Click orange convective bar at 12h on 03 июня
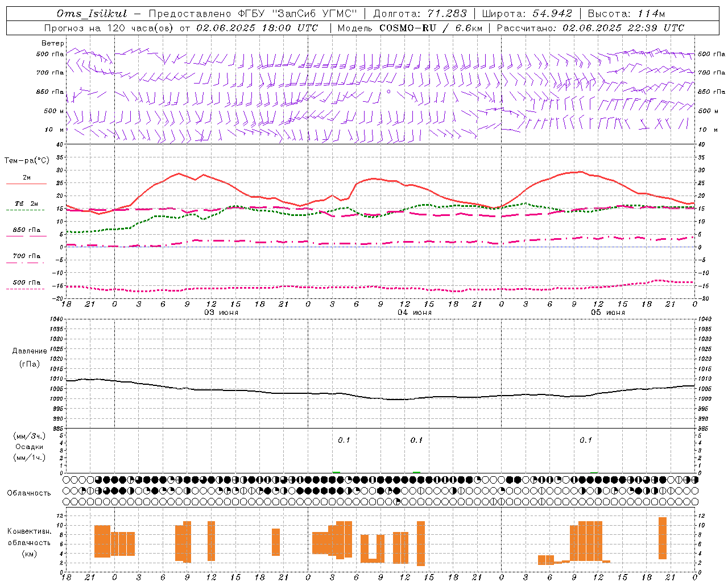The height and width of the screenshot is (582, 728). point(212,541)
